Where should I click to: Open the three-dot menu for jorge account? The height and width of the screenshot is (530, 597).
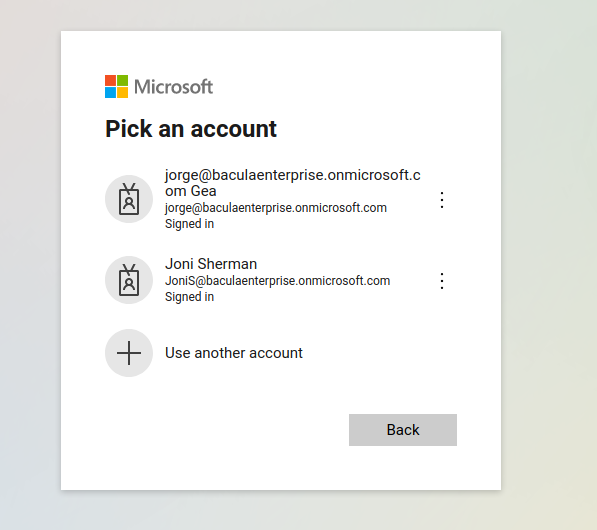442,200
